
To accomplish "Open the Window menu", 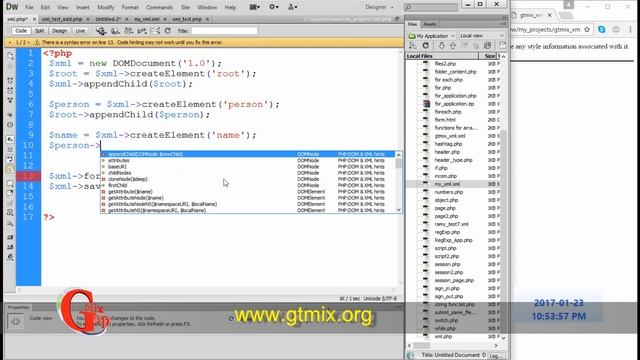I will pos(207,7).
